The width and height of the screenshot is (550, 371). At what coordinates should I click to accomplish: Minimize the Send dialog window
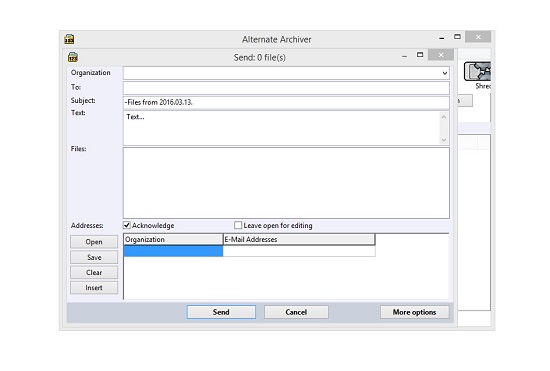pyautogui.click(x=404, y=55)
